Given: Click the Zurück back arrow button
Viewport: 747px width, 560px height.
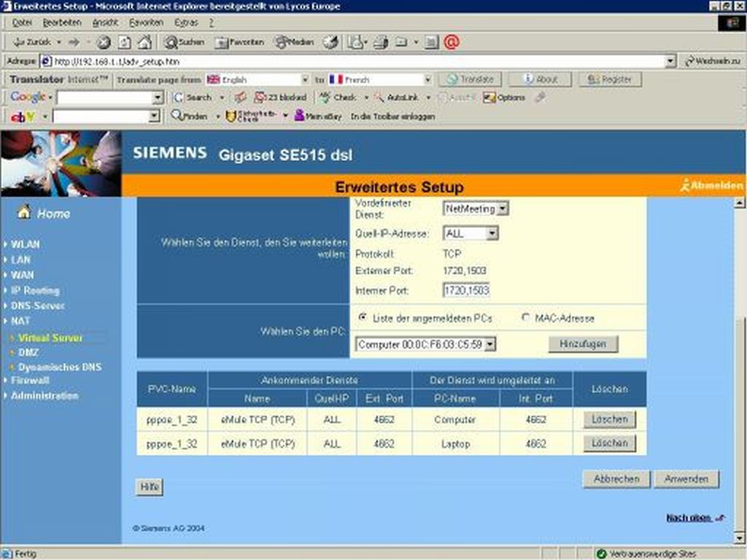Looking at the screenshot, I should click(31, 42).
